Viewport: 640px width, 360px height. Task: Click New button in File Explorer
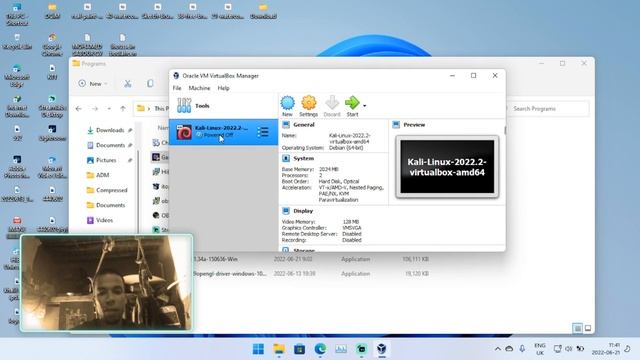[x=93, y=83]
